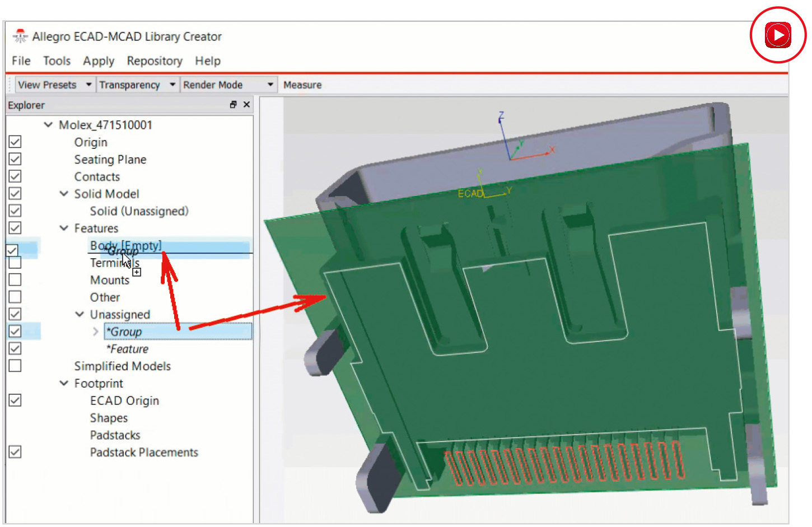Toggle the Contacts checkbox

[15, 176]
